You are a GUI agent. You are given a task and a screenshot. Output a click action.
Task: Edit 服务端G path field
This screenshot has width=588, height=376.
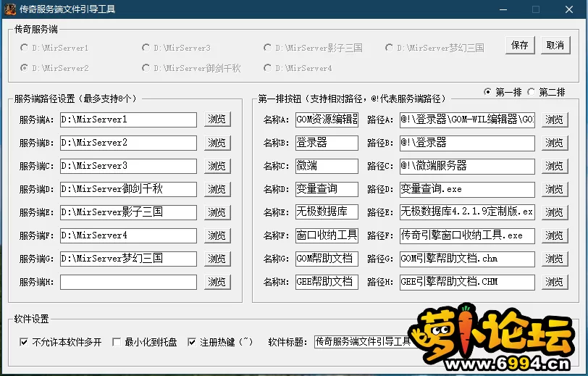(128, 259)
